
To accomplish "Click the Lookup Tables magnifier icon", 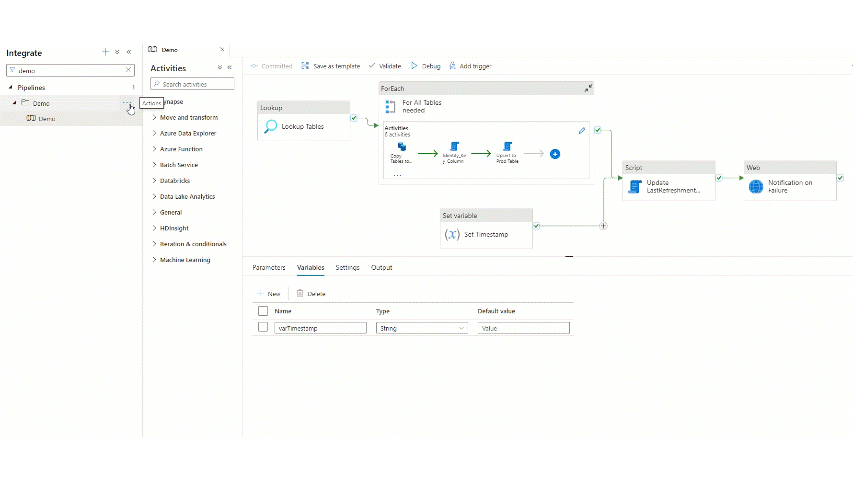I will 270,126.
